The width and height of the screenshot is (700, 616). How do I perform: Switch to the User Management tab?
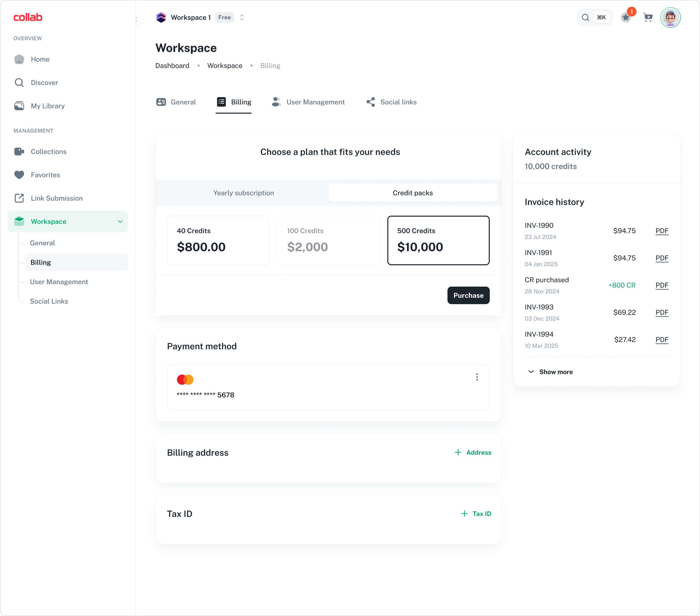(315, 102)
